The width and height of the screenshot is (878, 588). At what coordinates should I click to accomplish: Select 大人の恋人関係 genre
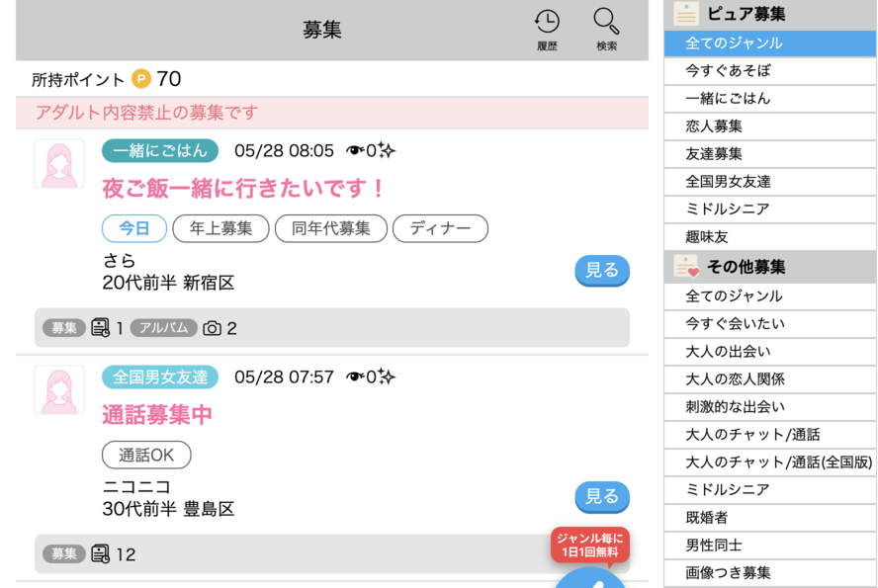770,378
